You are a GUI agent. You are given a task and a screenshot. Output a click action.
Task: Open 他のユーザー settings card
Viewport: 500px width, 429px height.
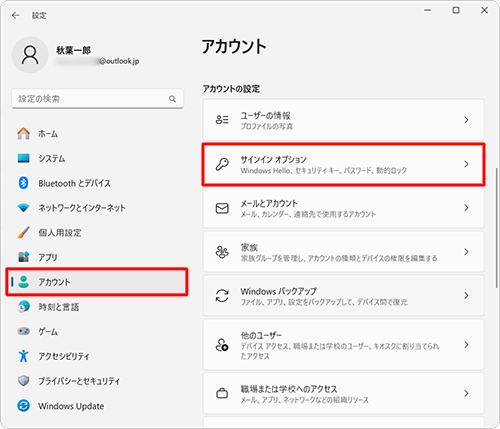point(344,345)
